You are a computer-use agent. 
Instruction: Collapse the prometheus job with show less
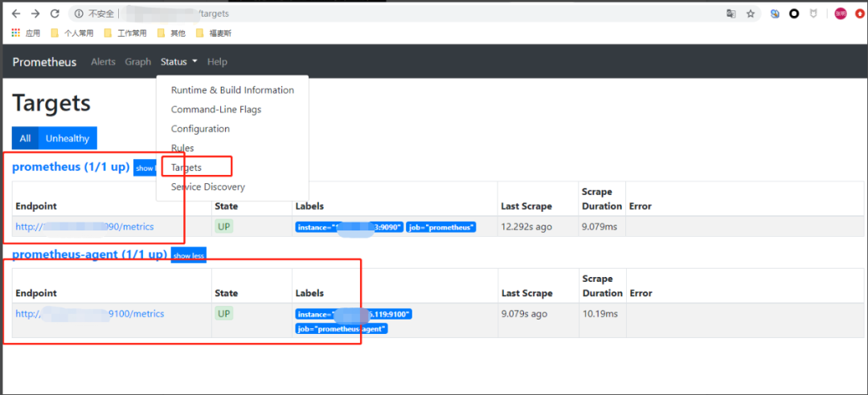(145, 168)
